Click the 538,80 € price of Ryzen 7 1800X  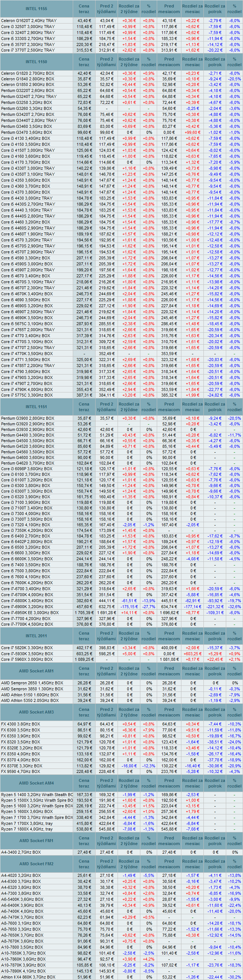tap(84, 829)
